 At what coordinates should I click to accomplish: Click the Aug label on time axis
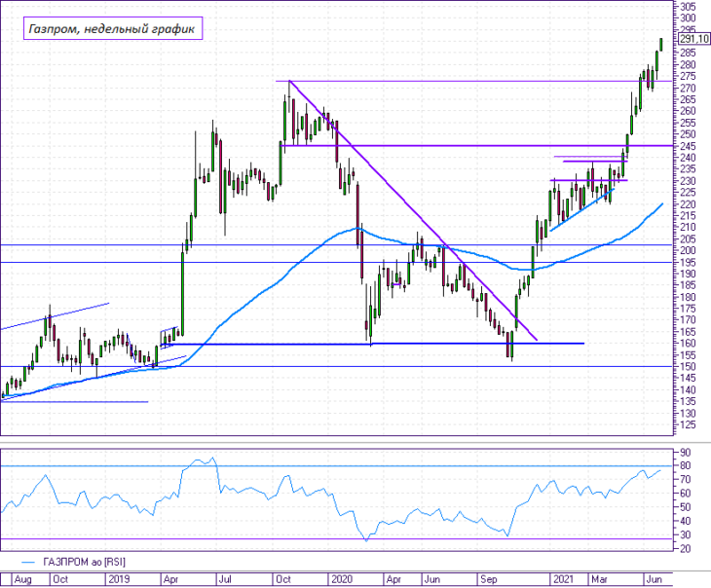tap(23, 579)
